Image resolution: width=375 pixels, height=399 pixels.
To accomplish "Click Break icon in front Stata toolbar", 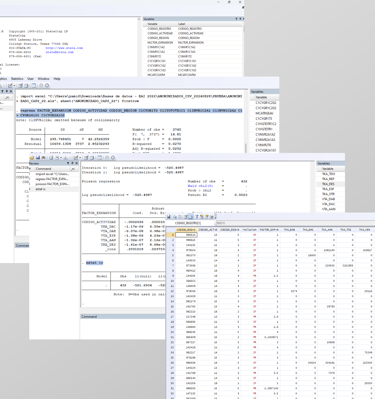I will (113, 157).
